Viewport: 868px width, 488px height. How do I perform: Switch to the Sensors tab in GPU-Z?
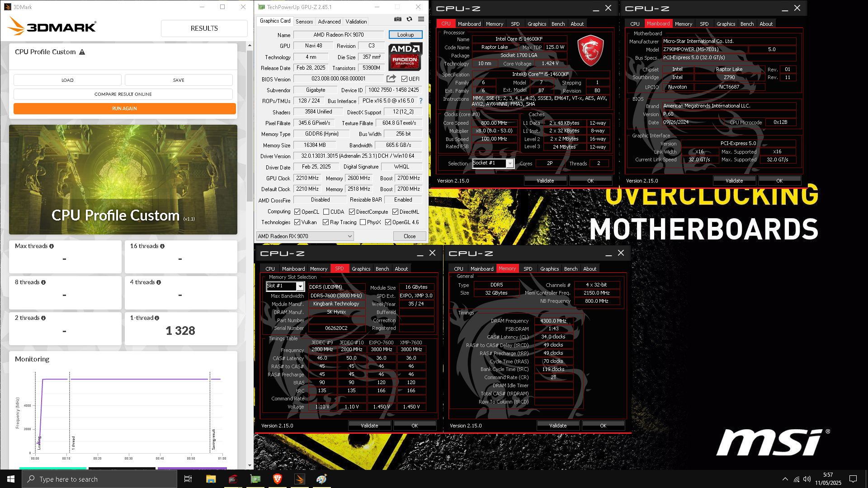coord(304,22)
